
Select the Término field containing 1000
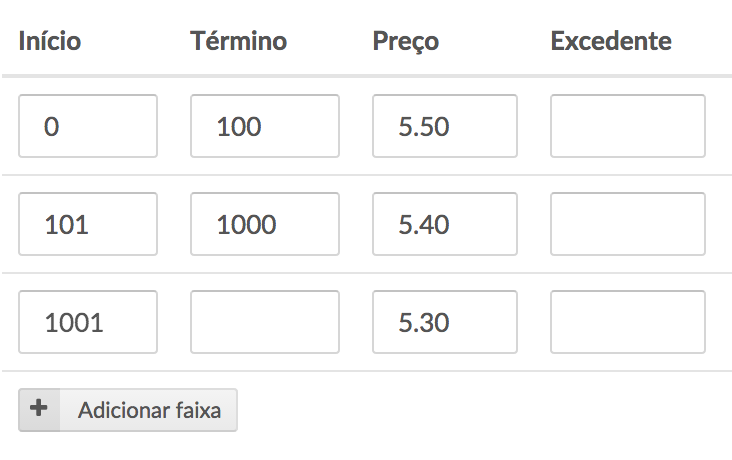(265, 224)
